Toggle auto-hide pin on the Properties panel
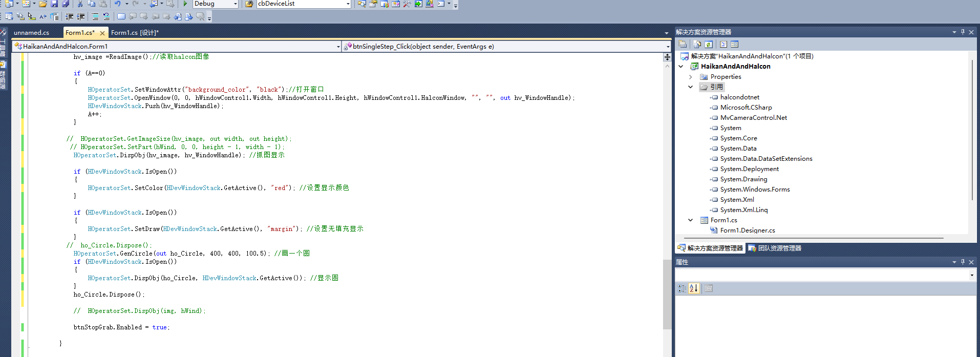980x357 pixels. (x=963, y=262)
